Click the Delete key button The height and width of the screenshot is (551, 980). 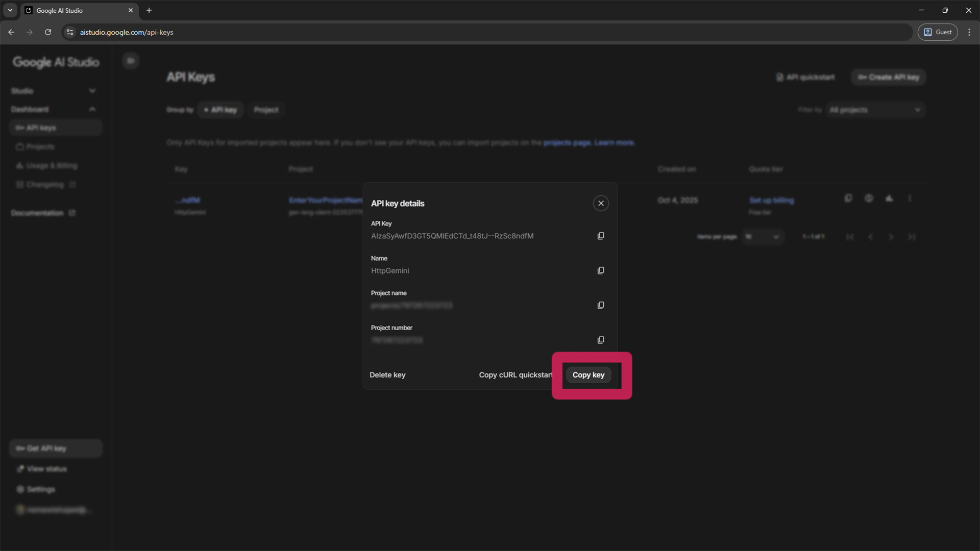click(387, 374)
